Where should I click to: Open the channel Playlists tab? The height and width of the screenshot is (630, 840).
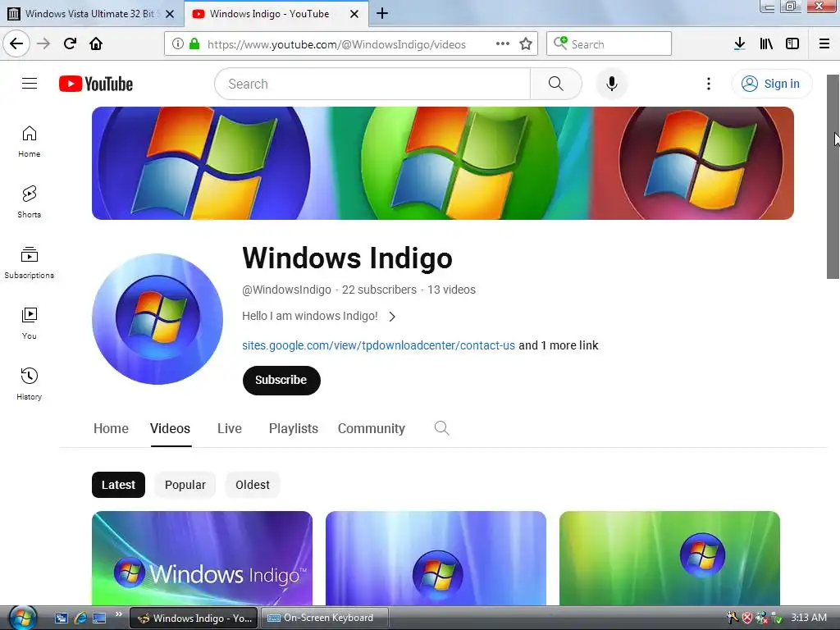tap(294, 428)
